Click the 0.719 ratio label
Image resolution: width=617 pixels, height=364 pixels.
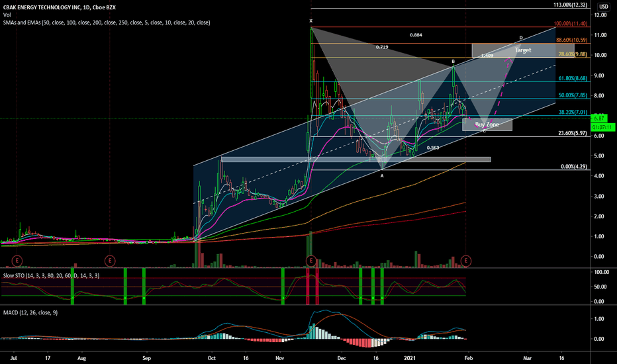382,47
